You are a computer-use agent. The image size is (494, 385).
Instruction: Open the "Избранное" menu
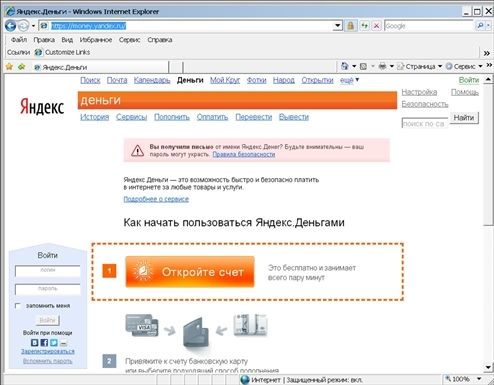[x=96, y=40]
